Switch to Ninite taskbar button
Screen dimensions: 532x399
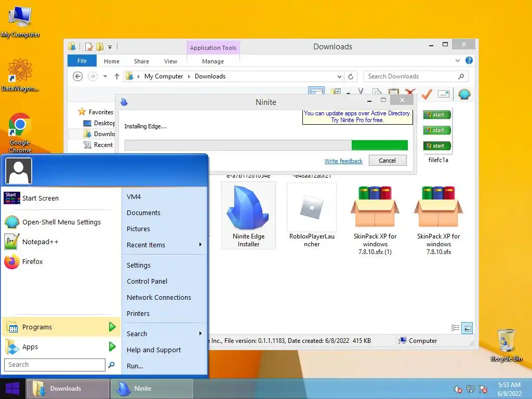(152, 389)
